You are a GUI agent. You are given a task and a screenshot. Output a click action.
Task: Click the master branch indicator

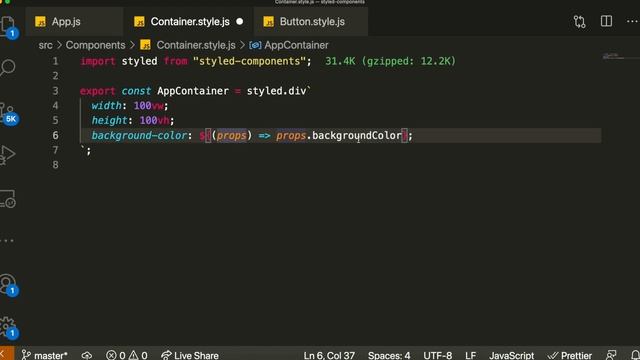coord(44,355)
